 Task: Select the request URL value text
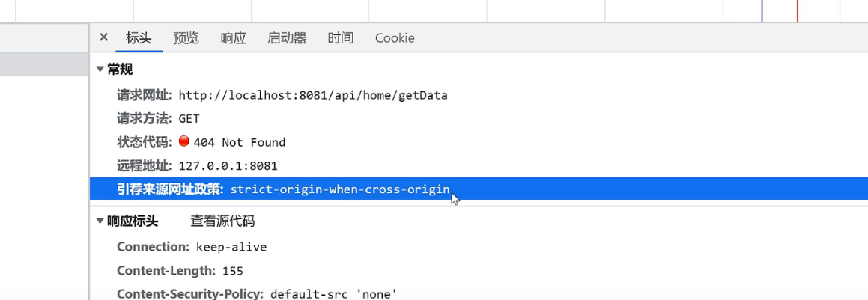(x=313, y=95)
